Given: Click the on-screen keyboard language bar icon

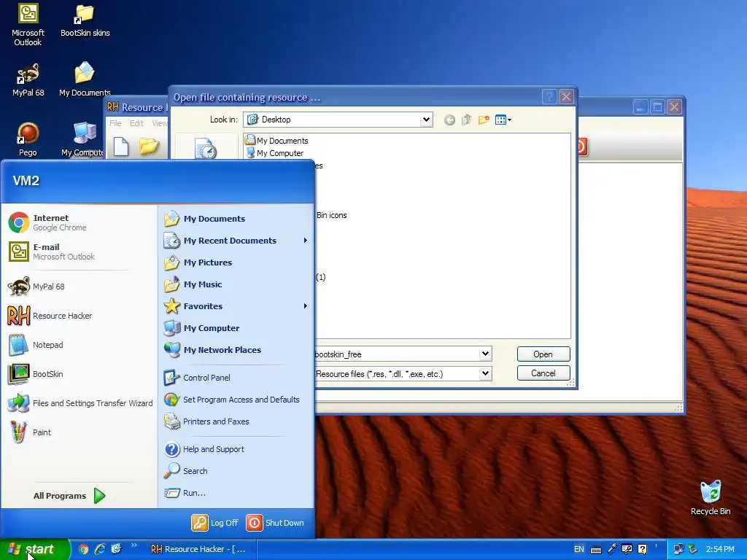Looking at the screenshot, I should point(595,550).
